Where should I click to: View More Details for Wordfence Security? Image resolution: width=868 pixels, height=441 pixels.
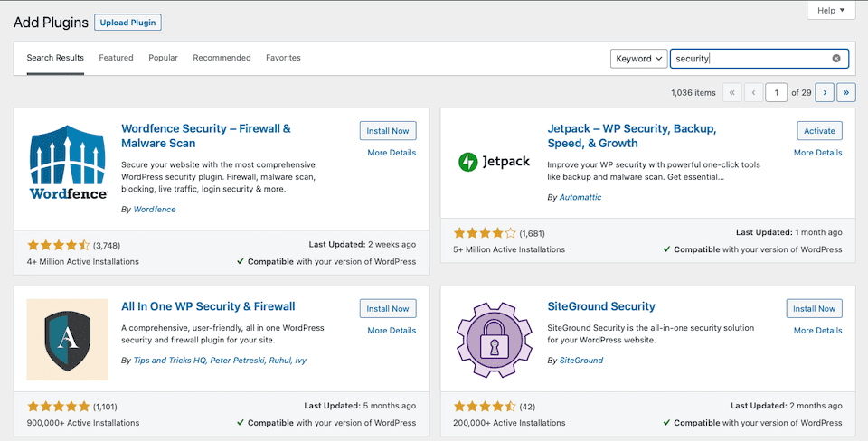pos(392,153)
